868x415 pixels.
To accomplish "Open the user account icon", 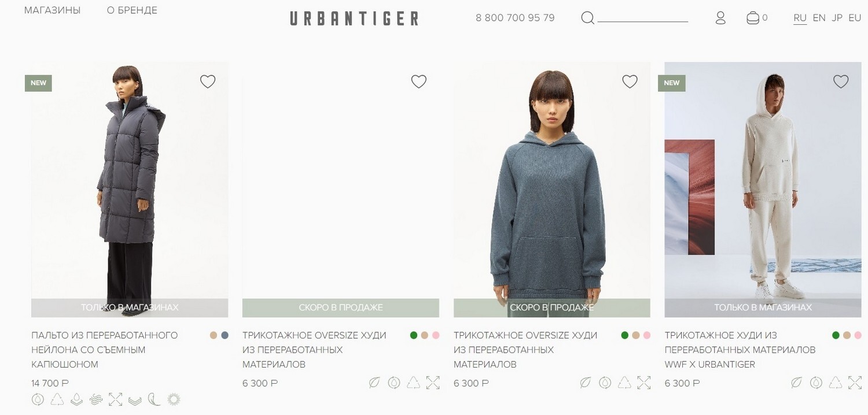I will pos(720,18).
